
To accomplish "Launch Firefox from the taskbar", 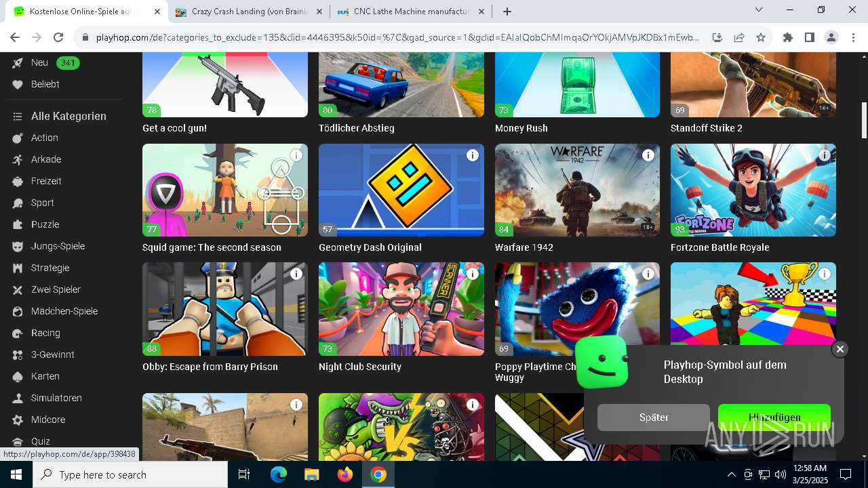I will pyautogui.click(x=345, y=474).
